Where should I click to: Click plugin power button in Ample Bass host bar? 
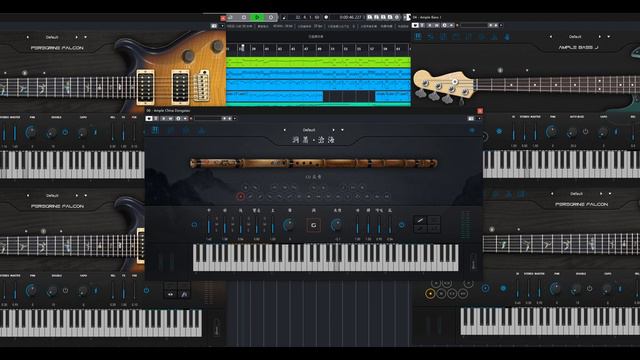click(x=415, y=25)
